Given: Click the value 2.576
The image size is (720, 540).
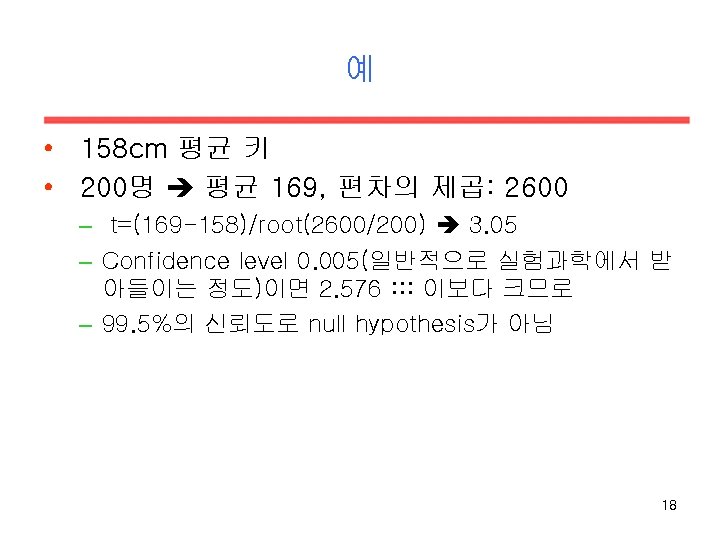Looking at the screenshot, I should (x=350, y=289).
